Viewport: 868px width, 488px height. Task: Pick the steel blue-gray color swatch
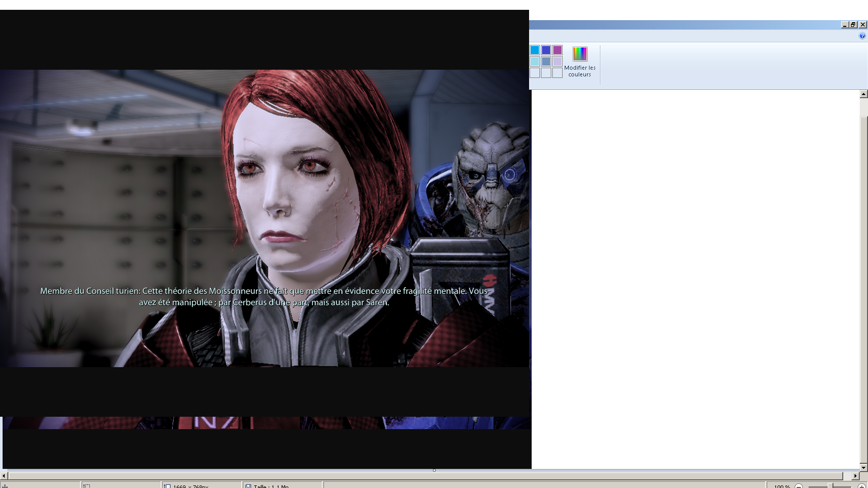point(546,61)
